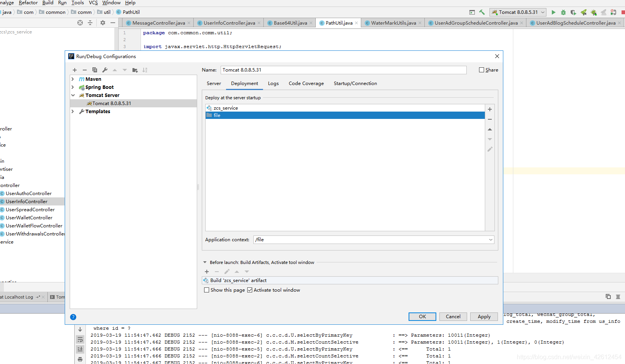This screenshot has height=364, width=625.
Task: Open UserInfoController.java editor tab
Action: click(229, 23)
